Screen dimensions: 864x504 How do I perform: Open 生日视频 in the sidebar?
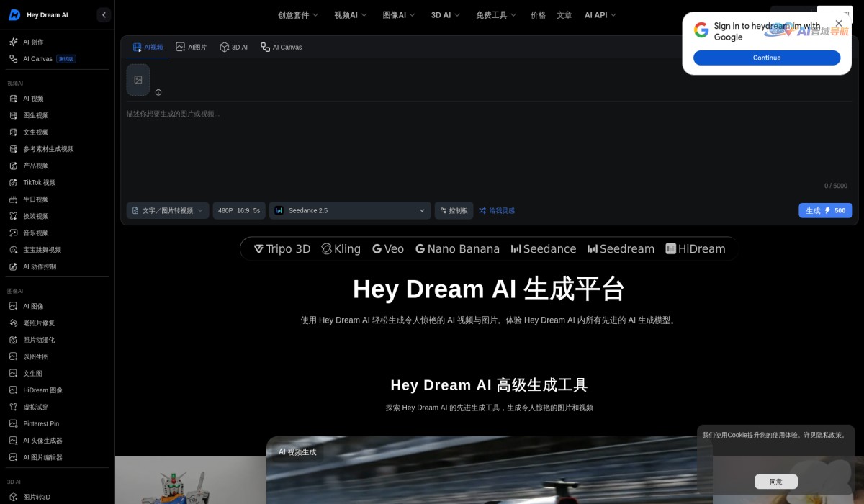point(58,199)
